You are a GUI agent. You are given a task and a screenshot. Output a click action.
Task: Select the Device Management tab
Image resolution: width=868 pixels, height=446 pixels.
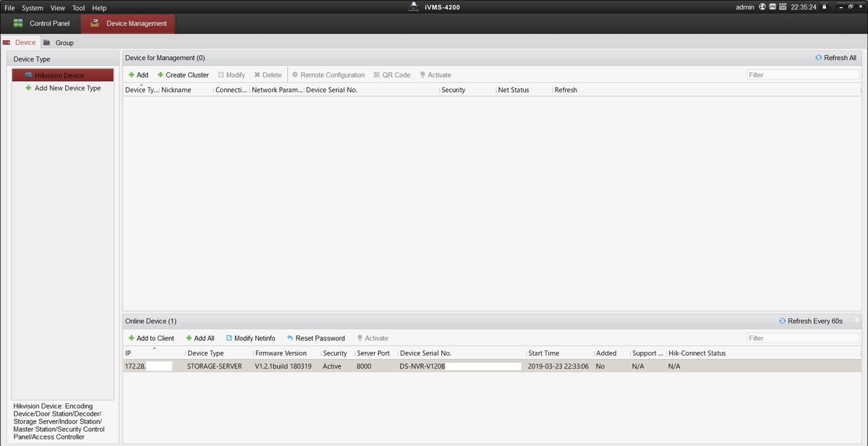point(127,23)
